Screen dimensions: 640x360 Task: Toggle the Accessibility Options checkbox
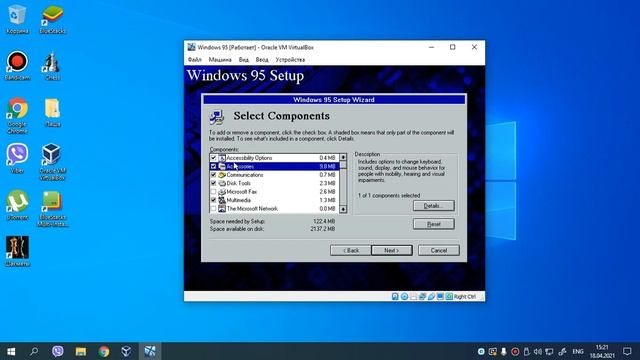[x=213, y=158]
